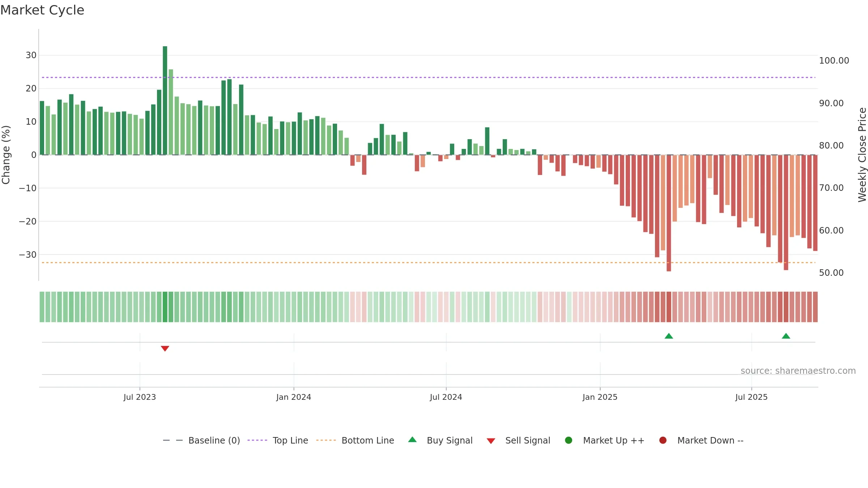Click the red sell signal marker near Jul 2023
The height and width of the screenshot is (488, 868).
(165, 348)
